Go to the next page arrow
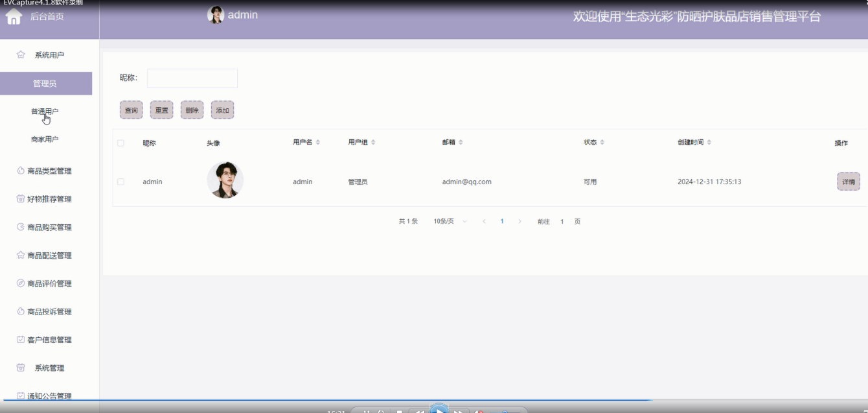The image size is (868, 413). 520,222
